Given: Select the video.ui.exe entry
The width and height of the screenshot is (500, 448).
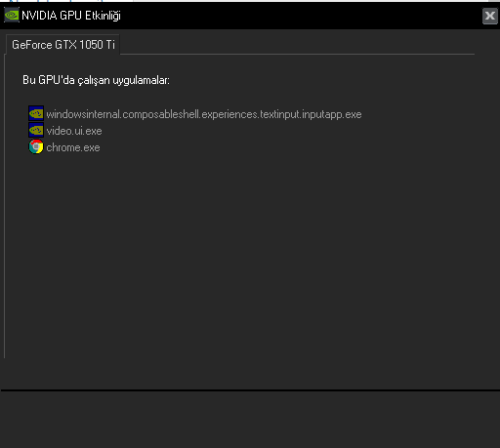Looking at the screenshot, I should click(x=74, y=131).
